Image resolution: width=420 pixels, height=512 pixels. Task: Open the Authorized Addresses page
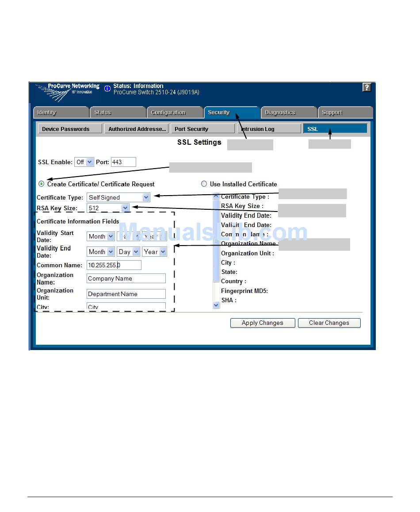pos(137,129)
